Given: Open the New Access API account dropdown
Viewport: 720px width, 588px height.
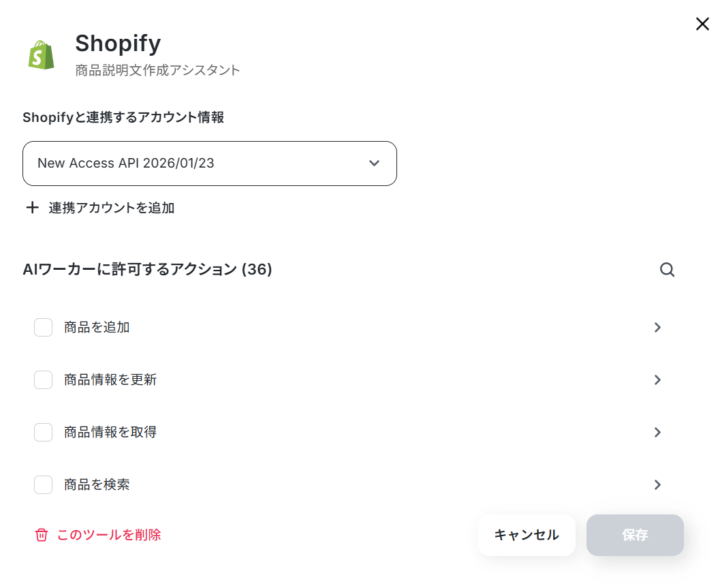Looking at the screenshot, I should 210,164.
